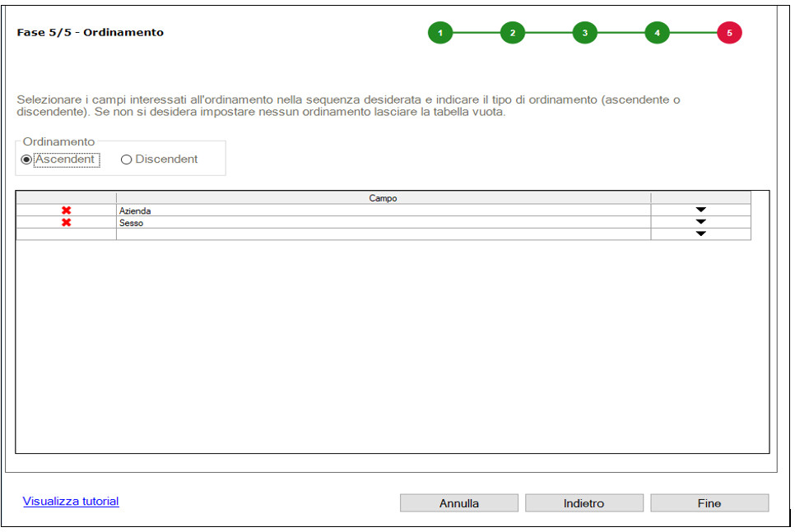Click the Campo column header
The width and height of the screenshot is (795, 532).
pyautogui.click(x=384, y=198)
